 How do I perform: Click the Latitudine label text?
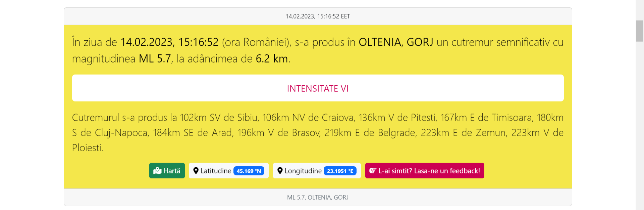click(x=216, y=171)
